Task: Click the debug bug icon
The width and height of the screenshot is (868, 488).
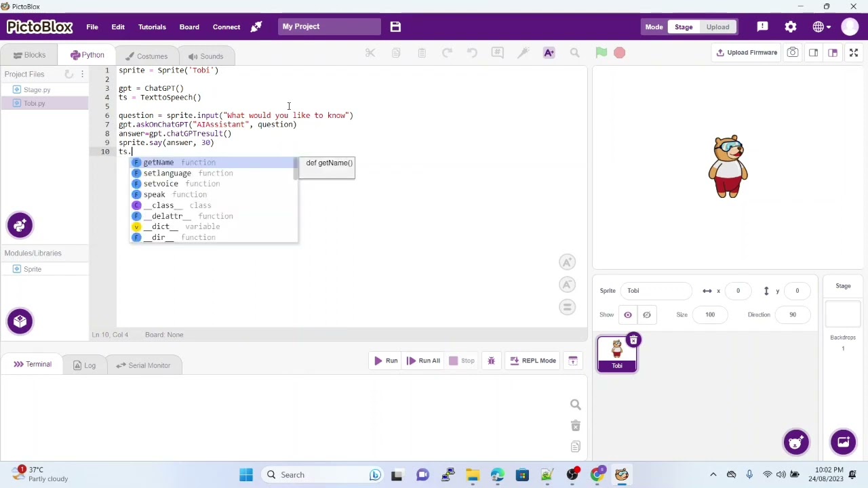Action: 492,361
